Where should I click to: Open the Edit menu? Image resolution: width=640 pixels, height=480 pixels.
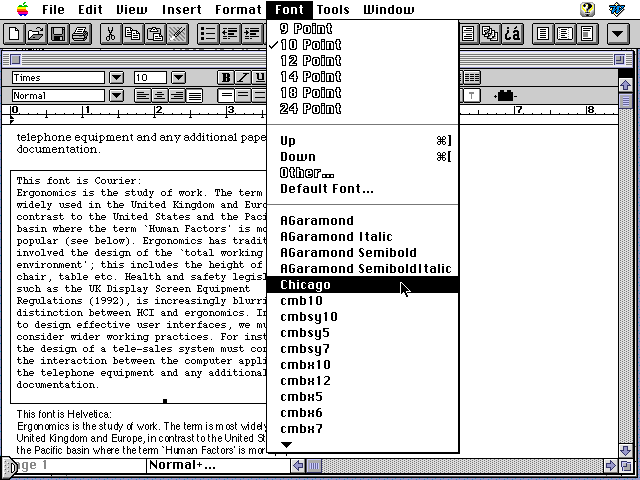90,9
